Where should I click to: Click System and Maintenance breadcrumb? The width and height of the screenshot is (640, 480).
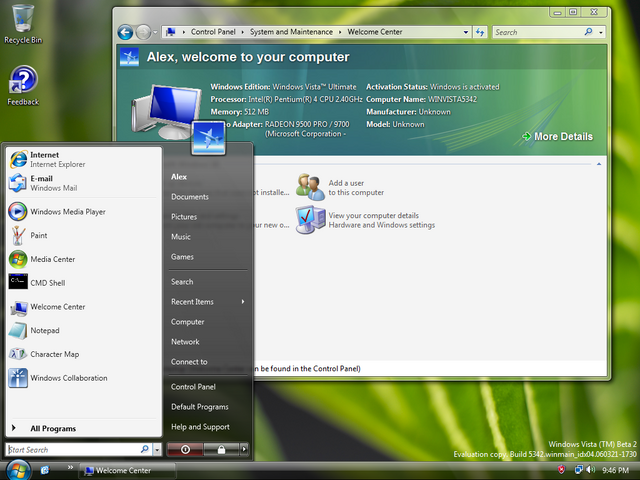(x=291, y=32)
